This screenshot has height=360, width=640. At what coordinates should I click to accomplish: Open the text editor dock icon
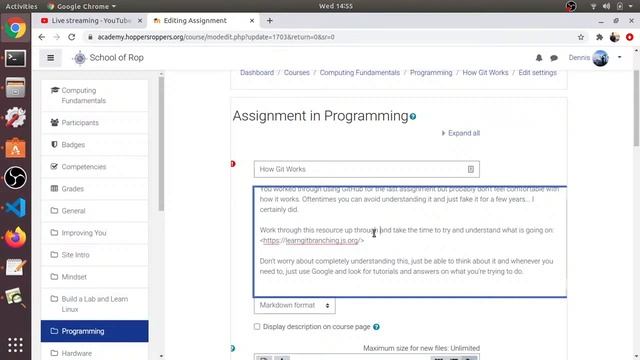pyautogui.click(x=16, y=267)
